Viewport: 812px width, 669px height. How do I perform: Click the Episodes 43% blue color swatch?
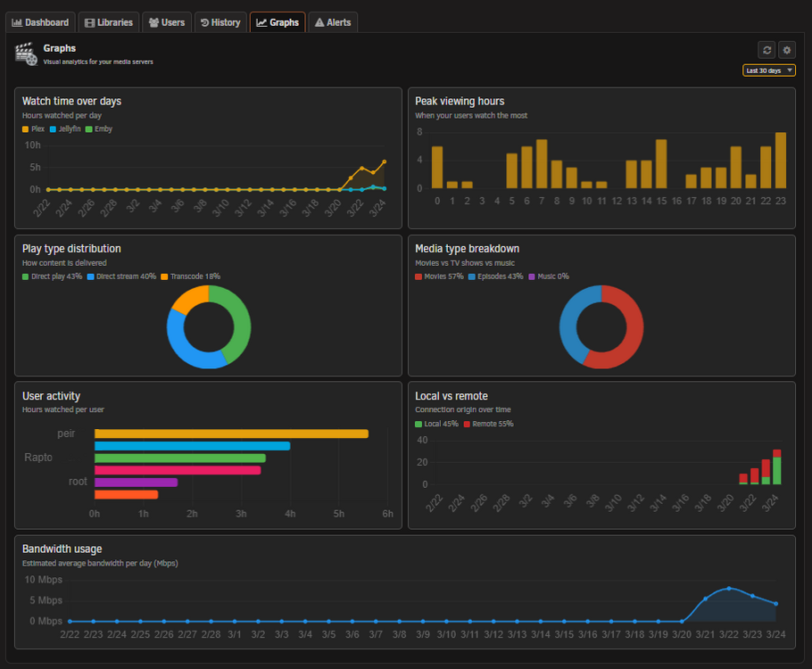472,277
